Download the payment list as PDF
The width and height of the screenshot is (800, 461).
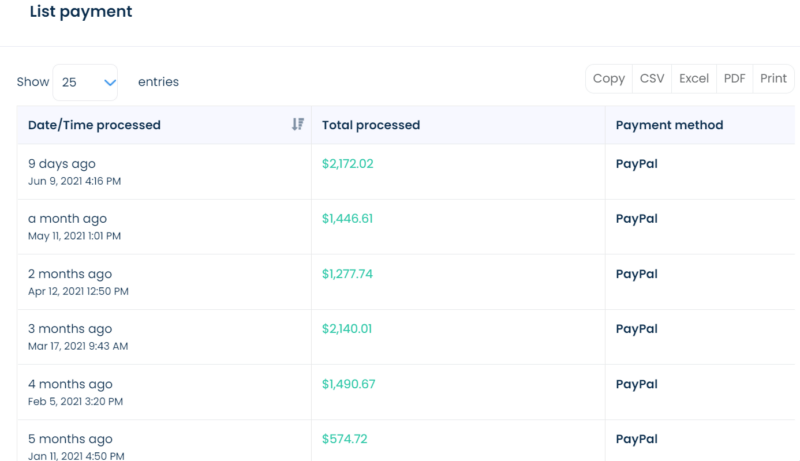tap(735, 79)
